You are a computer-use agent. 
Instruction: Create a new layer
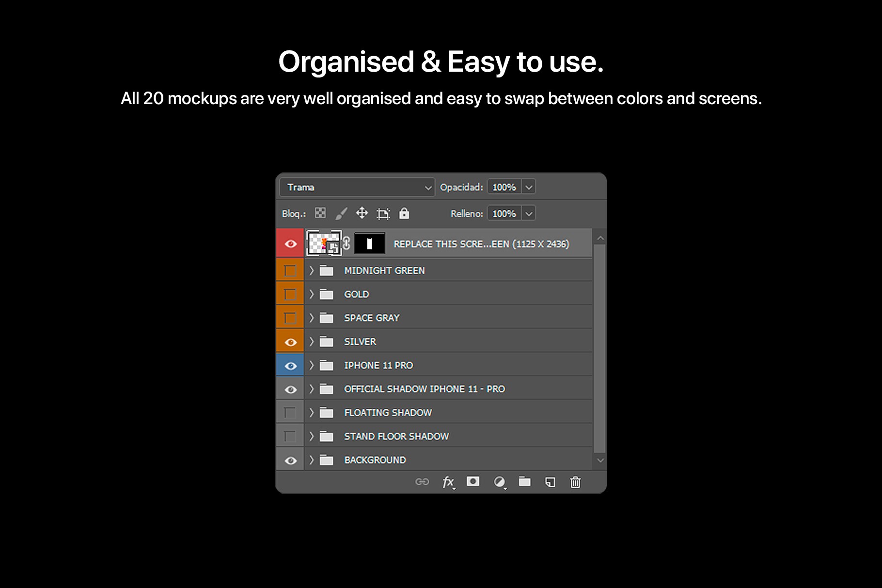click(550, 482)
